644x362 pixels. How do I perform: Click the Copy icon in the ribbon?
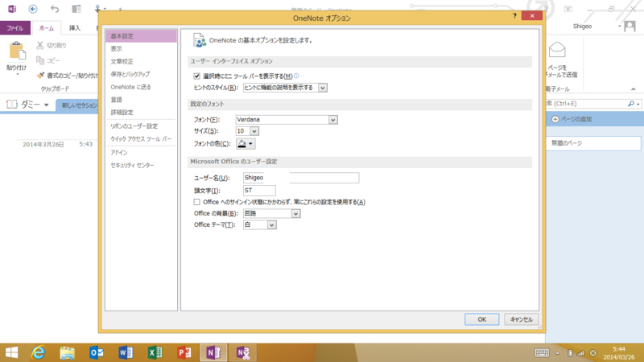point(39,60)
